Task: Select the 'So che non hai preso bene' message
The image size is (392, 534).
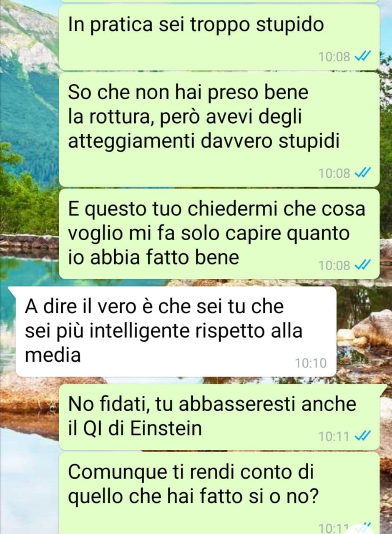Action: 219,129
